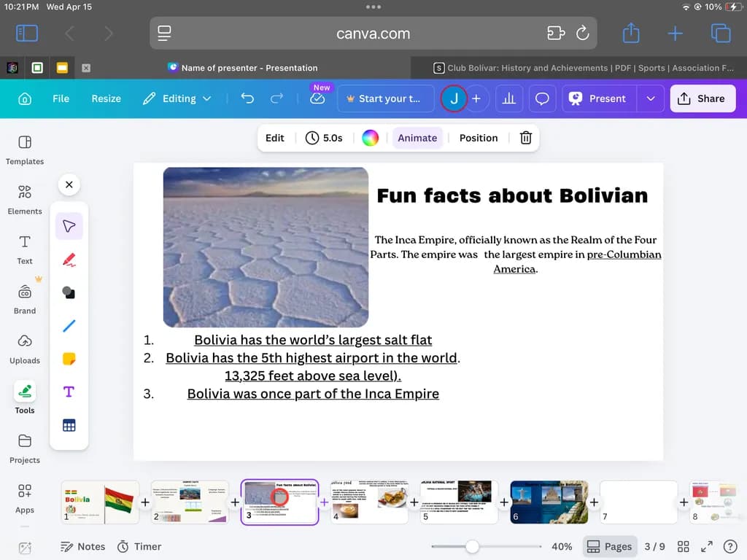Click the Share button
This screenshot has width=747, height=560.
[x=703, y=98]
